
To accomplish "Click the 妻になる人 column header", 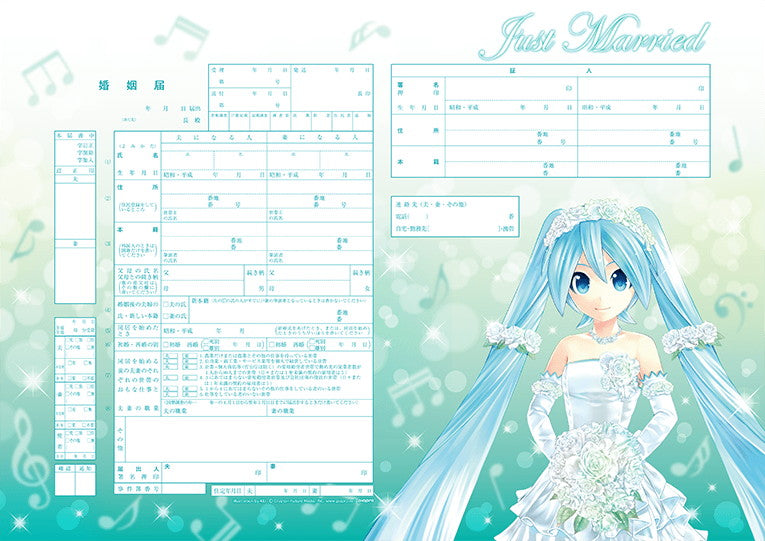I will click(x=320, y=138).
